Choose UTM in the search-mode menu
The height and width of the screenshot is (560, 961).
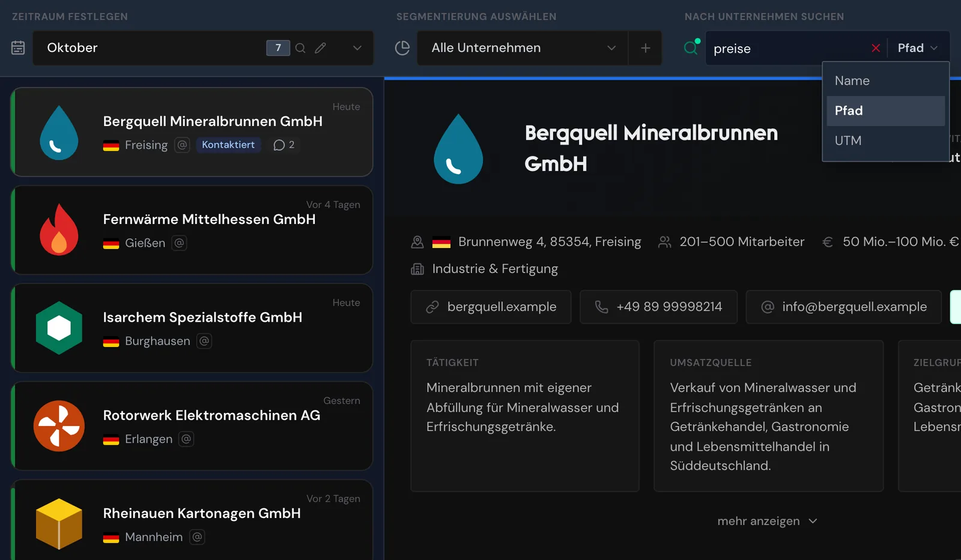(x=886, y=141)
